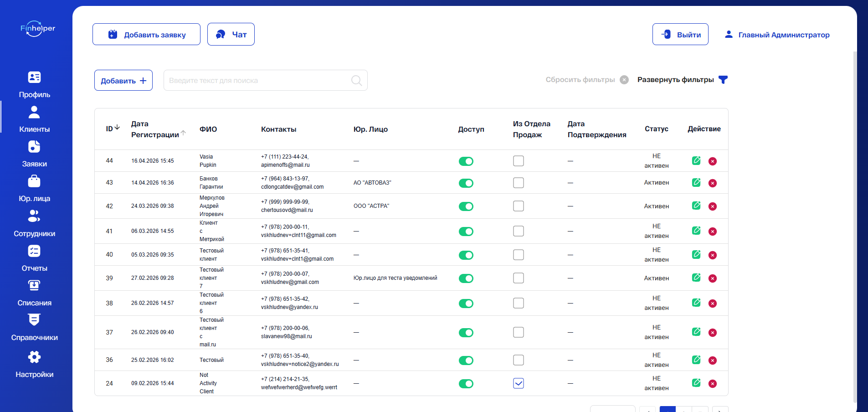Image resolution: width=868 pixels, height=412 pixels.
Task: Go to Списания page
Action: click(35, 293)
